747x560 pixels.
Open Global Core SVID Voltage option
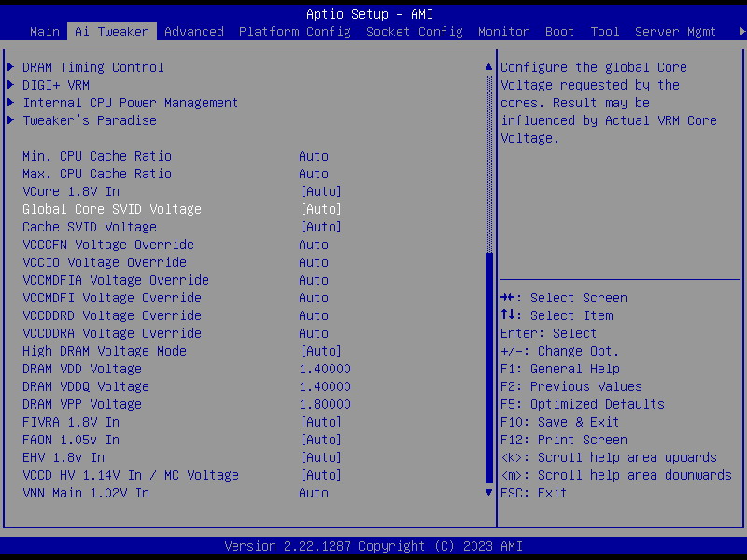(x=321, y=209)
